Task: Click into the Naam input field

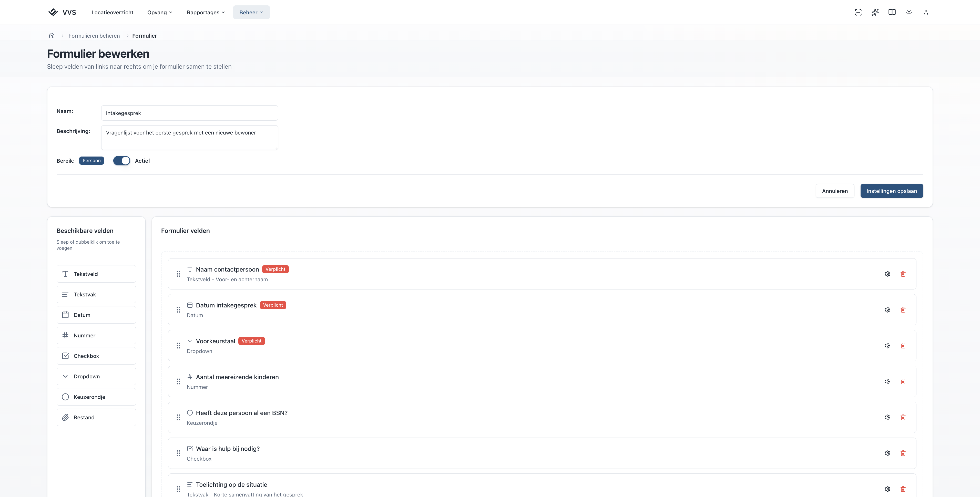Action: click(189, 113)
